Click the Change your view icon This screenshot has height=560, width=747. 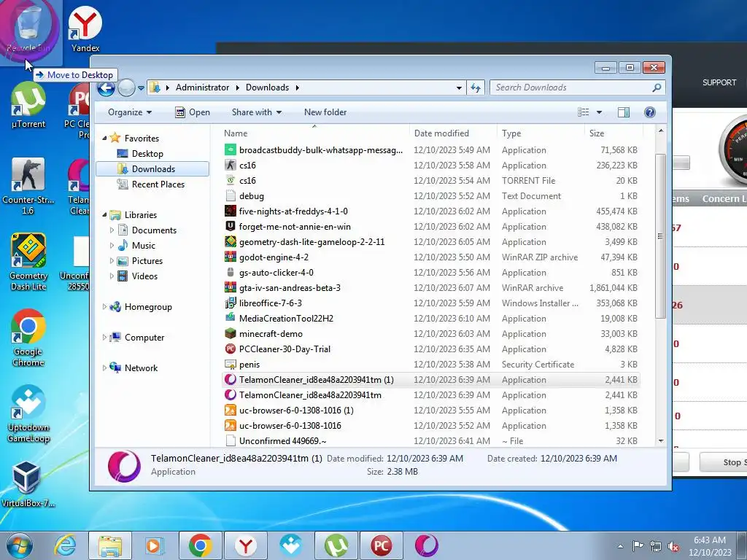coord(583,112)
